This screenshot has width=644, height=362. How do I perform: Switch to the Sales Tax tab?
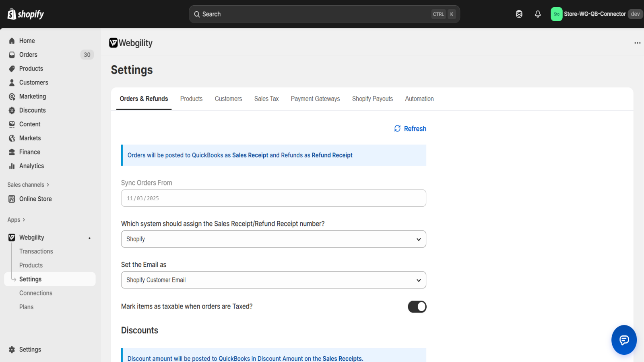click(266, 99)
